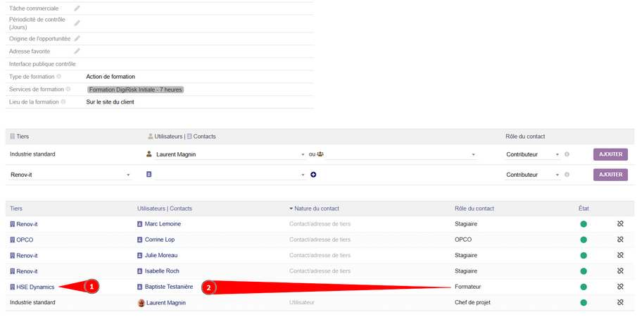Screen dimensions: 644x317
Task: Unlink the Corrine Lop OPCO contact
Action: (x=620, y=240)
